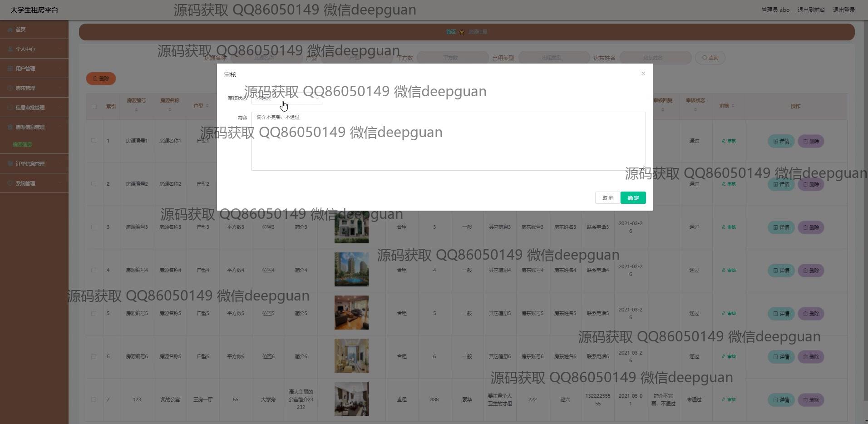868x424 pixels.
Task: Click the 取消 button in the dialog
Action: [x=607, y=198]
